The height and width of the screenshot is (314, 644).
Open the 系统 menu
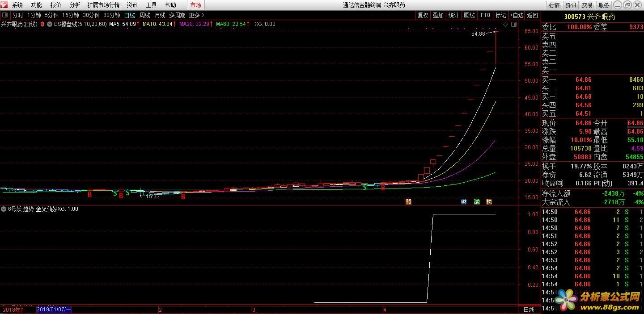click(x=17, y=5)
